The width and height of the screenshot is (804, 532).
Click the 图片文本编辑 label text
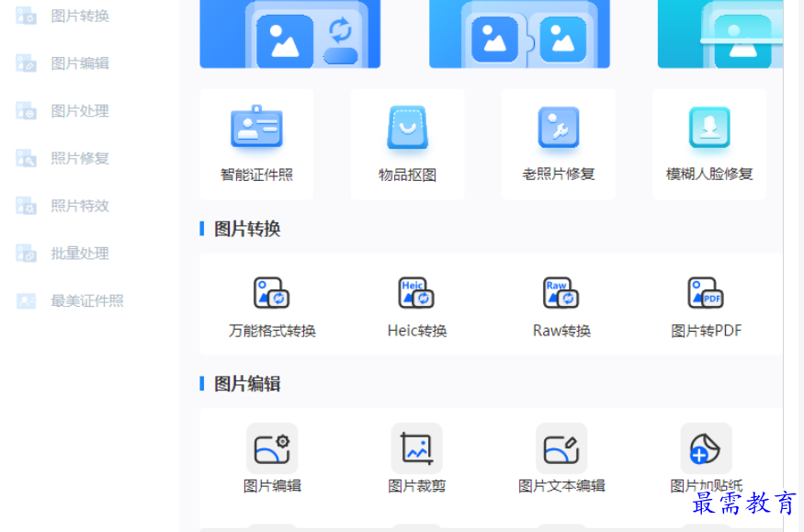(561, 486)
